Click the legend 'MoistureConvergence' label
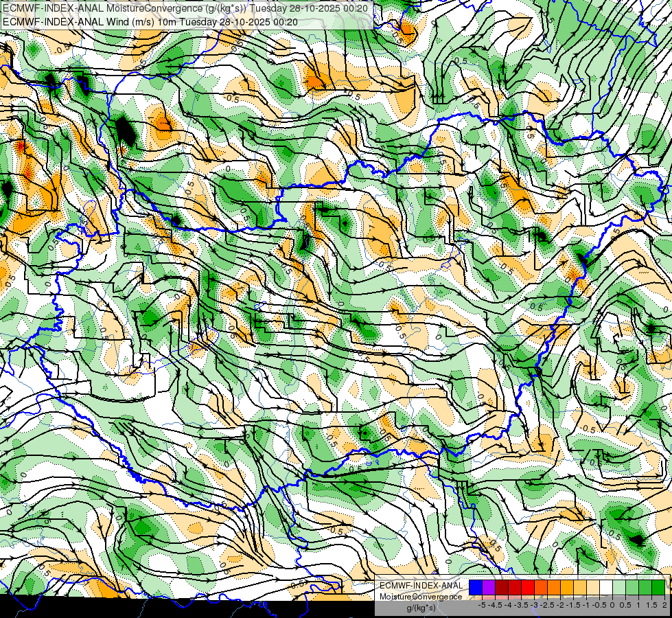Image resolution: width=672 pixels, height=618 pixels. [x=421, y=597]
